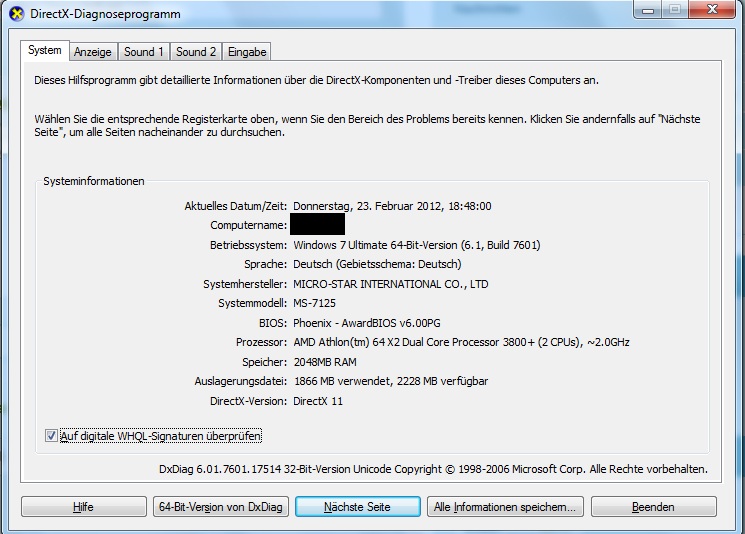
Task: Click the Deutsch (Gebietsschema: Deutsch) value
Action: (377, 264)
